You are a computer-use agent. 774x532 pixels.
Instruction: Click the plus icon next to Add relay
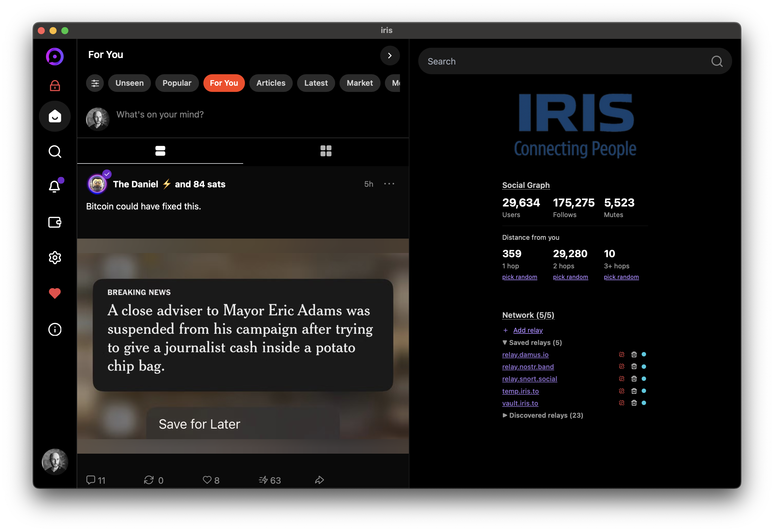(x=505, y=330)
